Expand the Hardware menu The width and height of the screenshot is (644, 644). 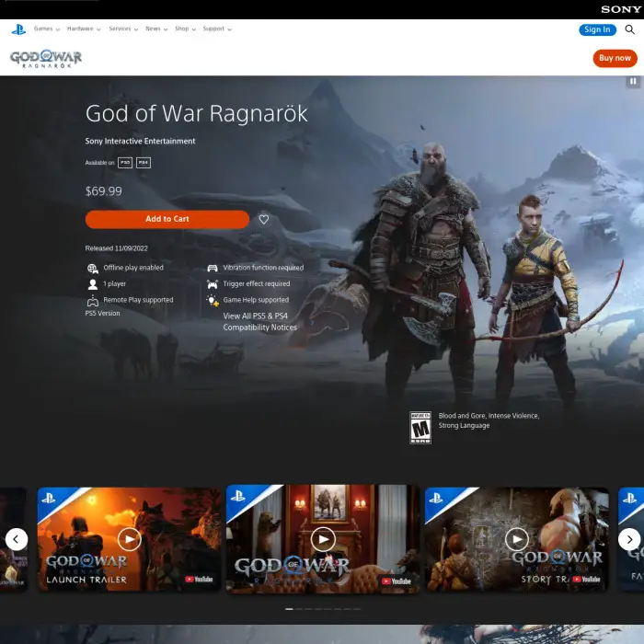click(x=84, y=29)
